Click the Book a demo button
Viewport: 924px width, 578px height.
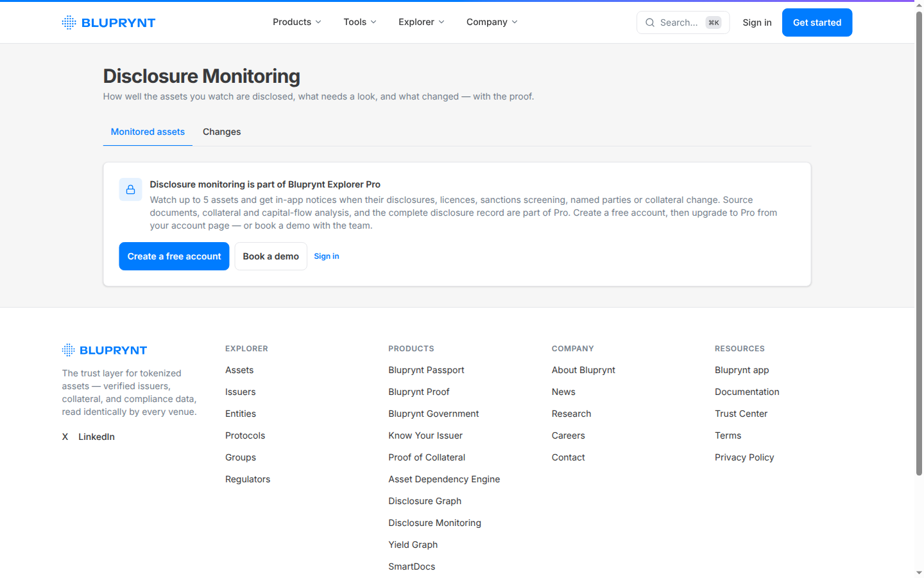pyautogui.click(x=271, y=256)
